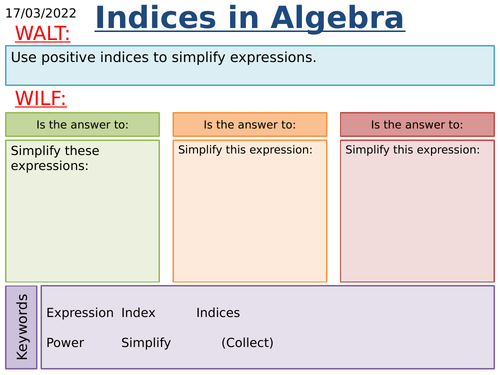The width and height of the screenshot is (500, 375).
Task: Select the 'Use positive indices' sentence
Action: 163,57
